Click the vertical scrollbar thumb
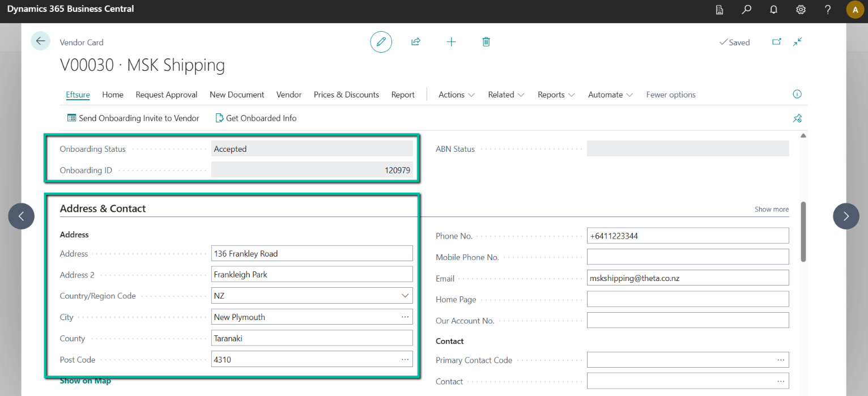The height and width of the screenshot is (396, 868). coord(803,232)
